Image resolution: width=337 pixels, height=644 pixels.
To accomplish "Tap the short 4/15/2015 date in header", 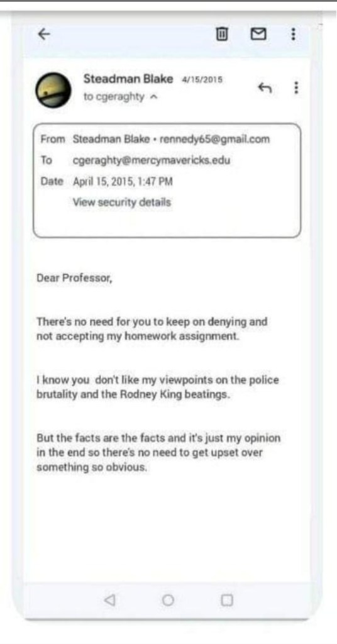I will 202,79.
